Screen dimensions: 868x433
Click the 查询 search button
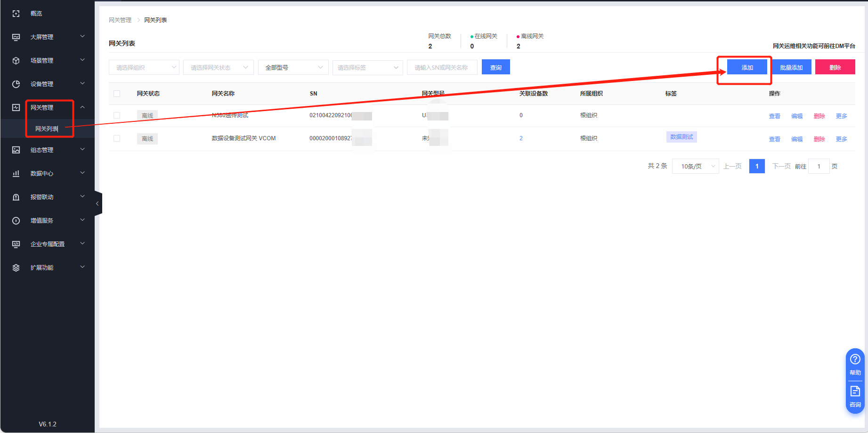[495, 67]
